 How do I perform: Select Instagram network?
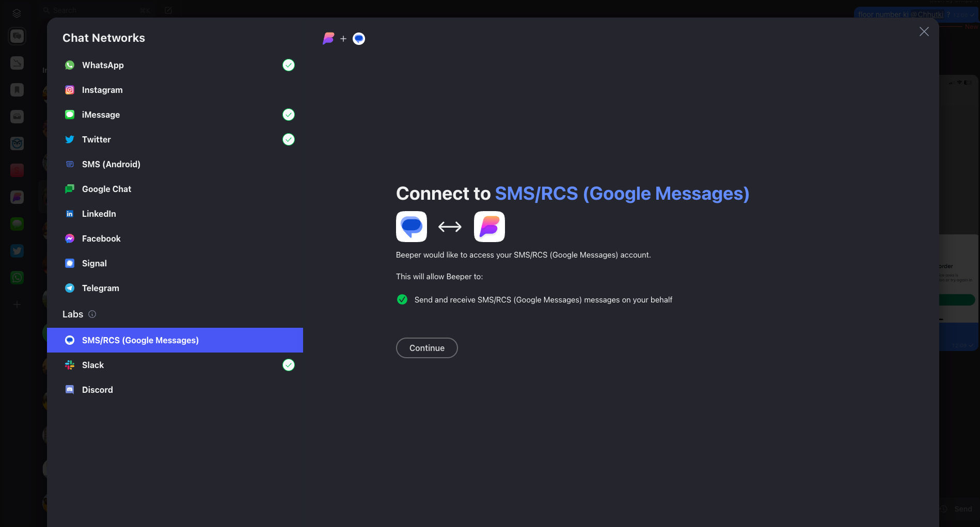coord(175,90)
